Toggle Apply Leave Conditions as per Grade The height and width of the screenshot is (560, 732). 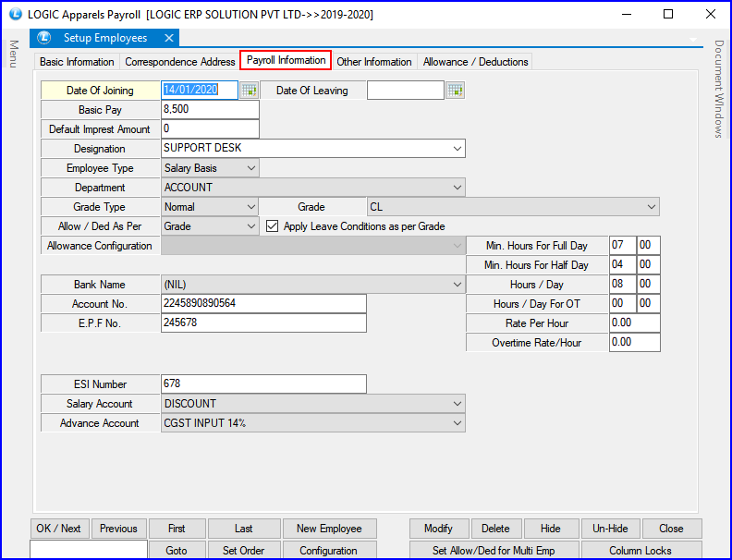pos(272,226)
